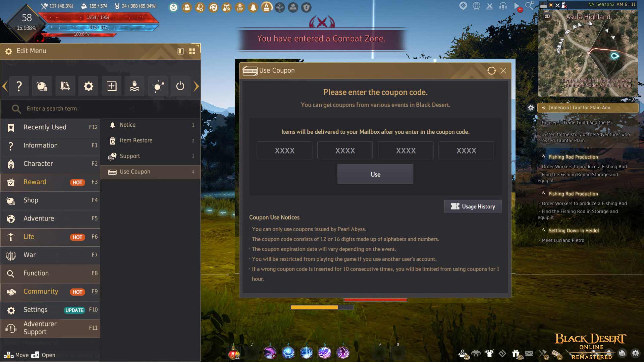The width and height of the screenshot is (644, 362).
Task: Open the Recently Used menu category
Action: [50, 127]
